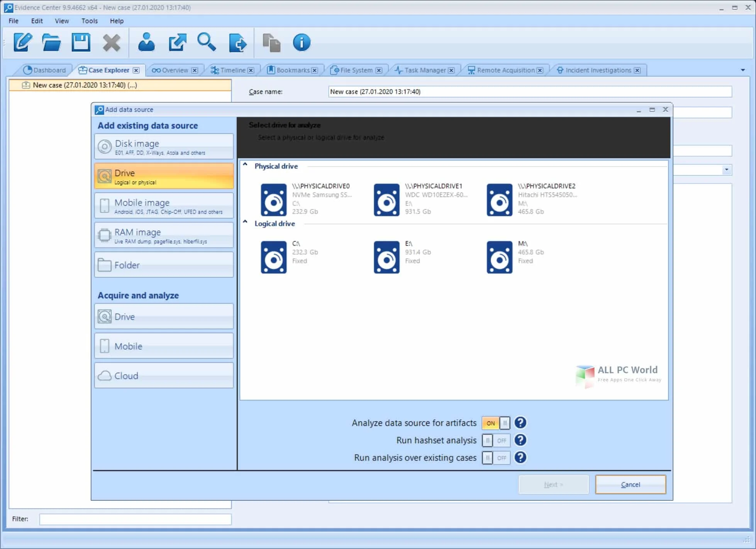The image size is (756, 549).
Task: Click the Cancel button
Action: pos(631,484)
